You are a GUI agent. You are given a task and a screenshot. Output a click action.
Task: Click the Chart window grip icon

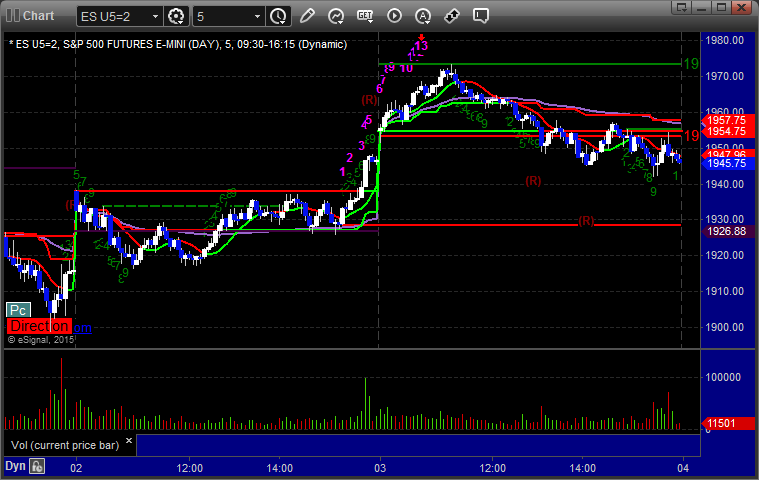(x=13, y=15)
